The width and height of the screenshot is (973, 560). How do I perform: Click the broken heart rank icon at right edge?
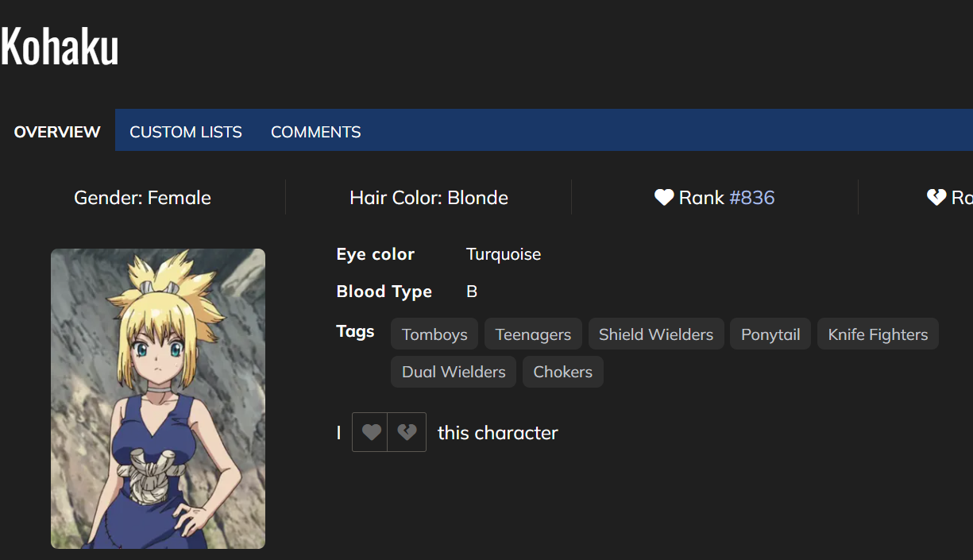936,198
